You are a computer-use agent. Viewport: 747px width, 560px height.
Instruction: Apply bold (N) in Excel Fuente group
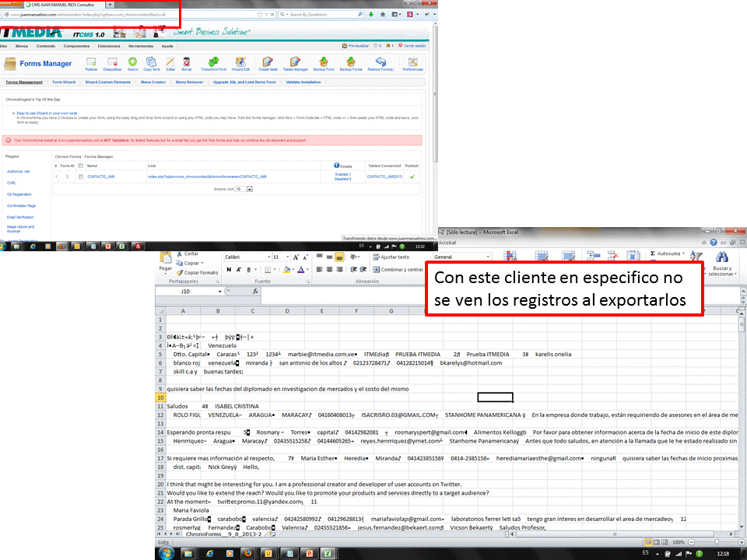point(229,270)
